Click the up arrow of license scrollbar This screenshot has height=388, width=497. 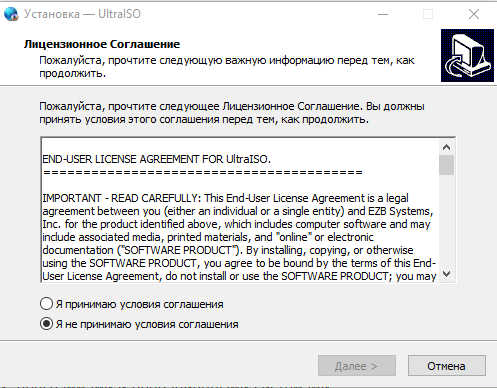tap(446, 147)
